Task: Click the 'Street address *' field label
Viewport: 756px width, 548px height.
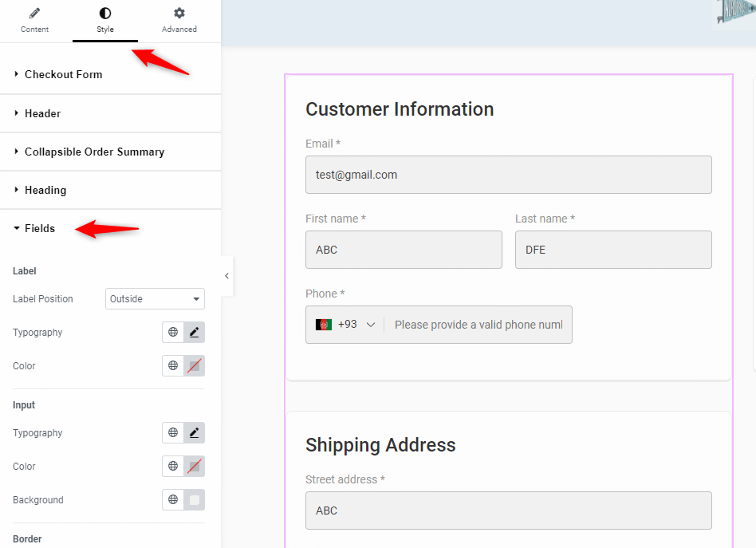Action: tap(345, 479)
